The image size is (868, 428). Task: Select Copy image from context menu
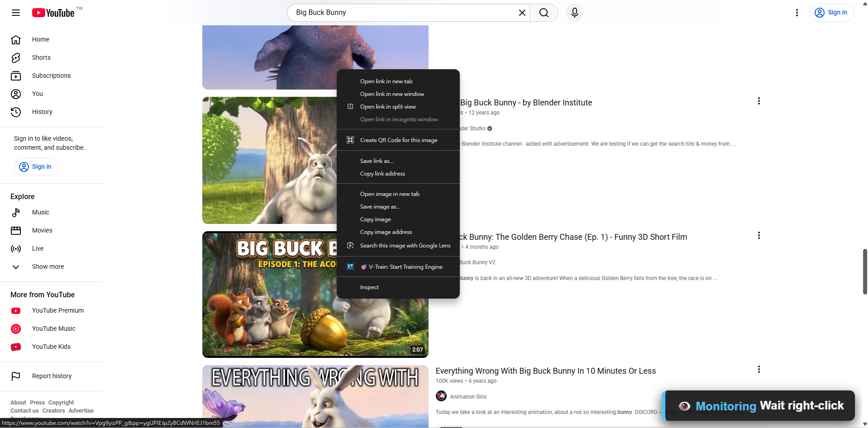click(398, 219)
